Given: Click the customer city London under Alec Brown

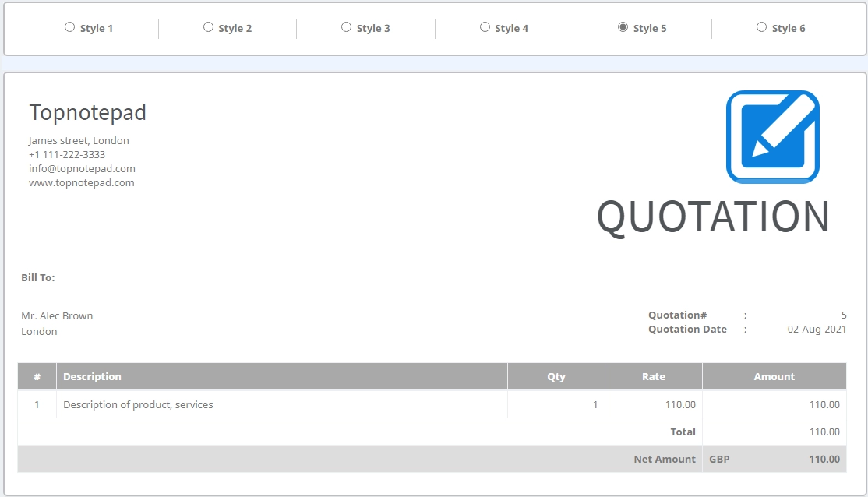Looking at the screenshot, I should click(x=39, y=332).
